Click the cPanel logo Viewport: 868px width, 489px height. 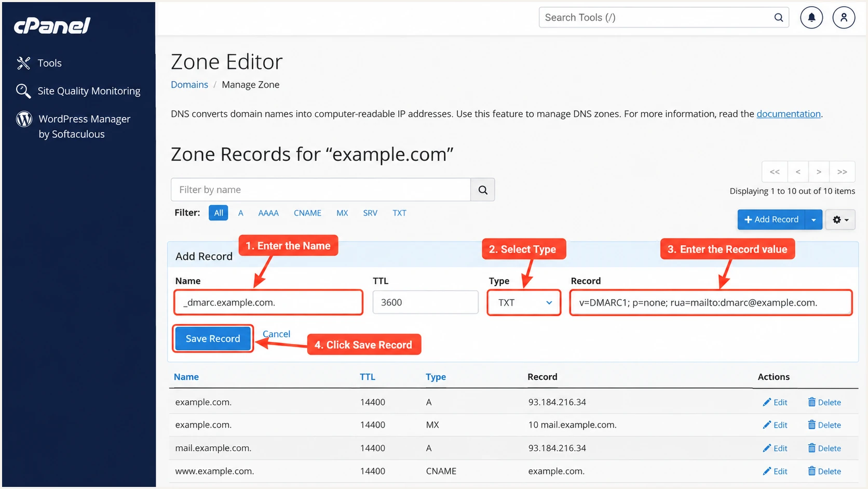click(x=52, y=25)
